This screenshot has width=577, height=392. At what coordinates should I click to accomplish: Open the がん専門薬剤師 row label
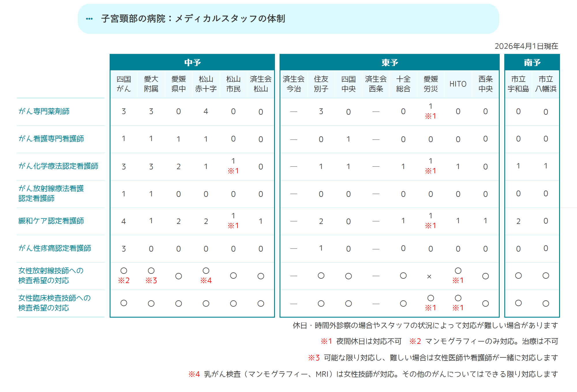tap(44, 111)
